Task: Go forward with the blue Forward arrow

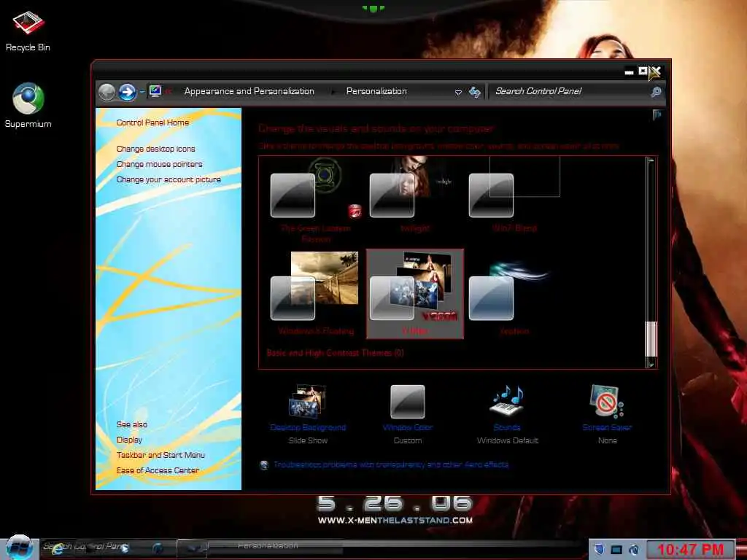Action: [x=127, y=92]
